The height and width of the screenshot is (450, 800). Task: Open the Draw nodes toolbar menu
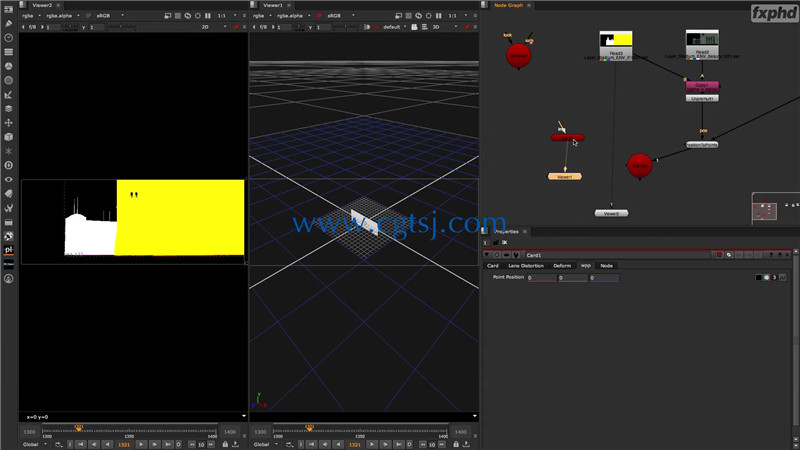click(x=9, y=23)
